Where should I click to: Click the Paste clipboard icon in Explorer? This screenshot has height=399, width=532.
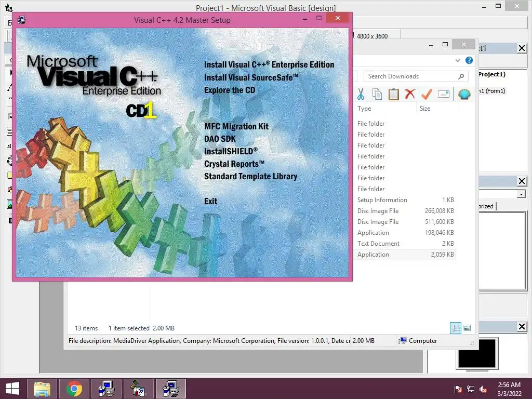(x=394, y=94)
